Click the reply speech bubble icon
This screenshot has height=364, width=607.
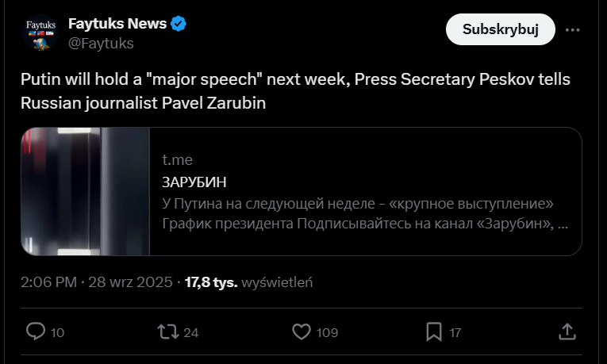[x=36, y=332]
